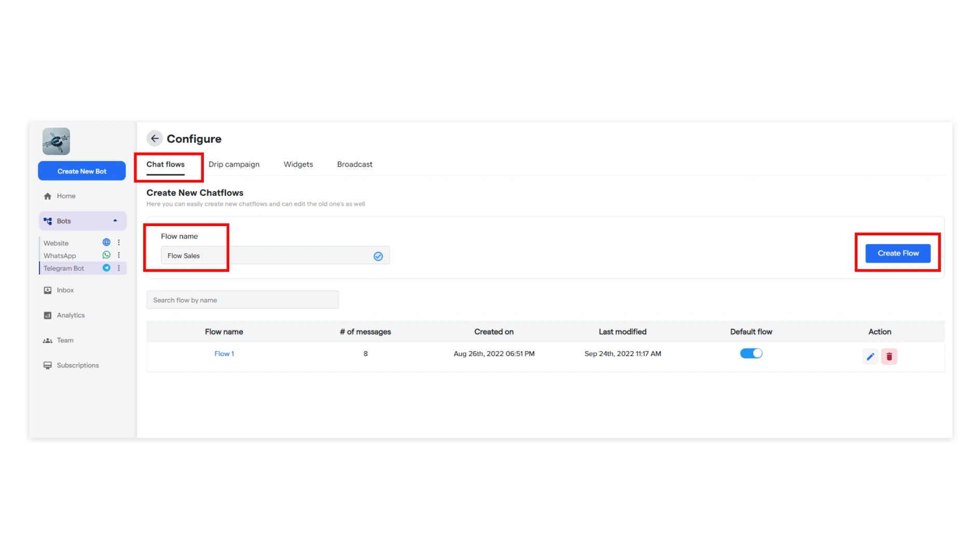The width and height of the screenshot is (968, 560).
Task: Open the WhatsApp bot three-dot menu
Action: tap(119, 255)
